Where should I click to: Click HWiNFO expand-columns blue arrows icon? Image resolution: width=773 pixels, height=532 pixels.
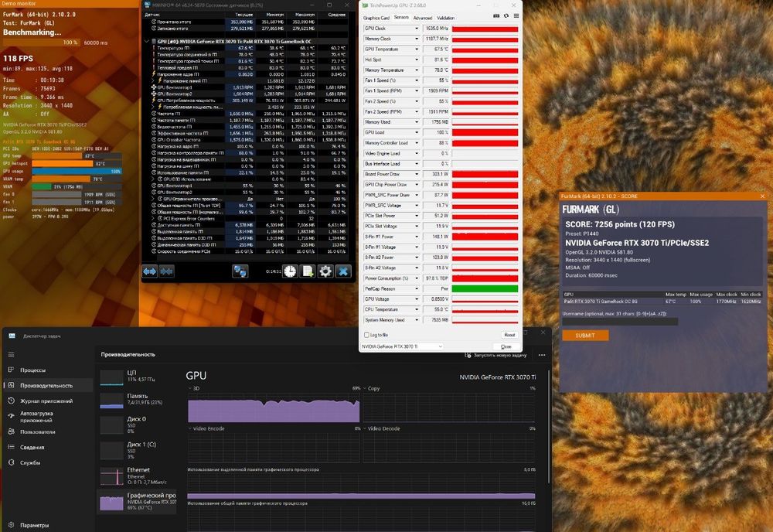(150, 271)
